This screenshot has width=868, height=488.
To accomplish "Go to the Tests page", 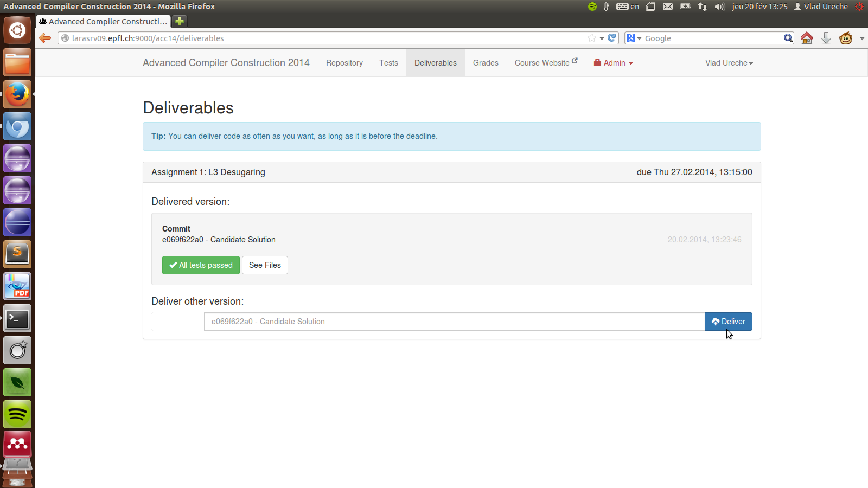I will [x=388, y=63].
